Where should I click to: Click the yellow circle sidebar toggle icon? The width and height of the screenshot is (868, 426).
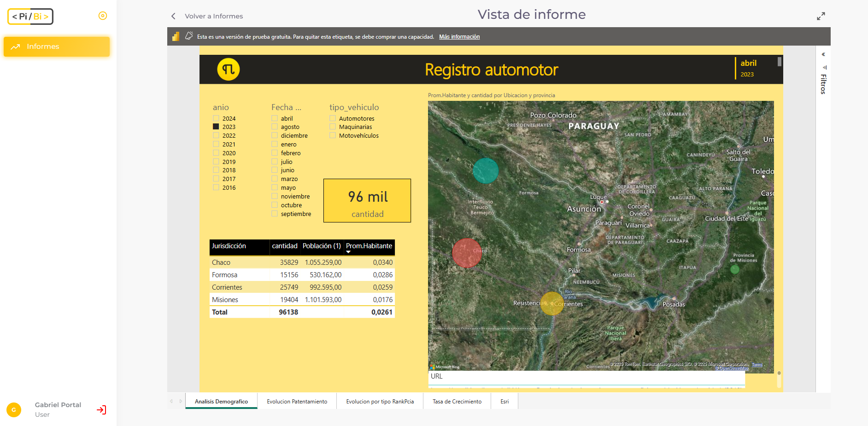click(103, 16)
